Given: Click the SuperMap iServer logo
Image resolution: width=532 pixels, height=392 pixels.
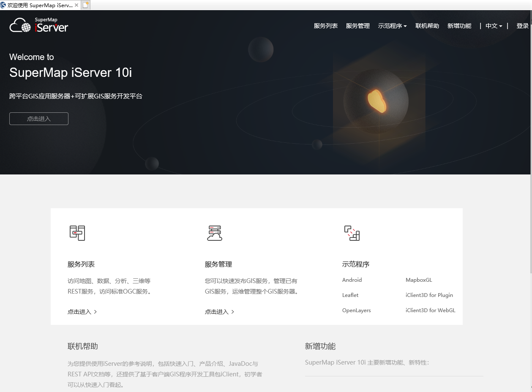Looking at the screenshot, I should pos(39,25).
